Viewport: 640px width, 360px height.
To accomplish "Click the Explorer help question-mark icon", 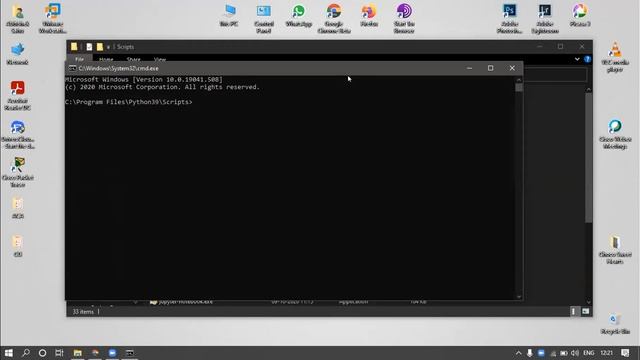I will pyautogui.click(x=587, y=59).
